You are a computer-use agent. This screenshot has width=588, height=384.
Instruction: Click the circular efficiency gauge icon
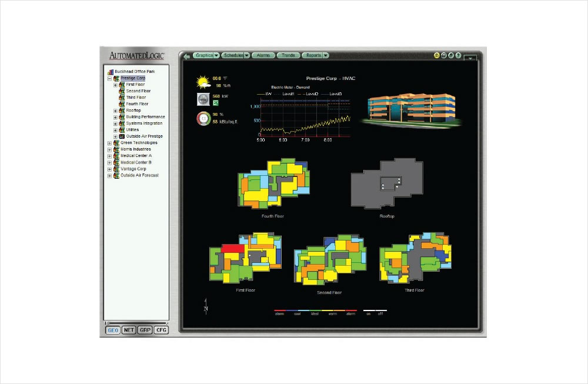pyautogui.click(x=203, y=119)
